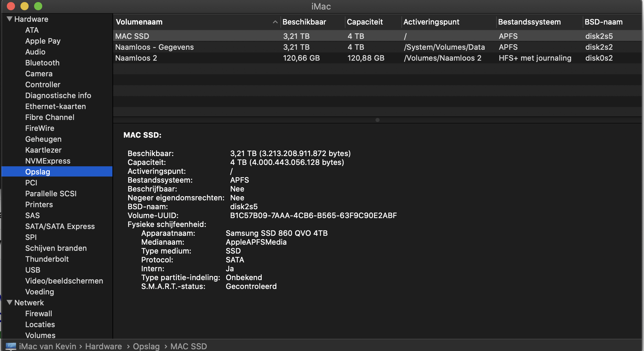
Task: Select Ethernet-kaarten entry
Action: [x=56, y=106]
